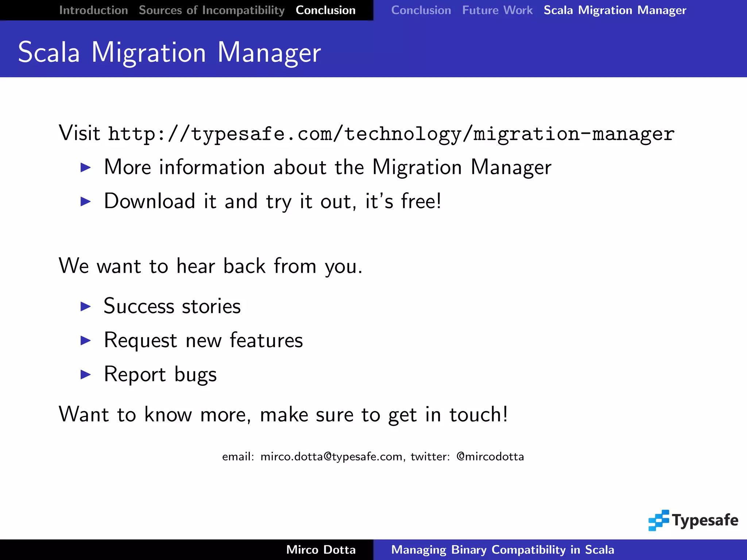Click bullet arrow beside Report bugs

pyautogui.click(x=85, y=374)
